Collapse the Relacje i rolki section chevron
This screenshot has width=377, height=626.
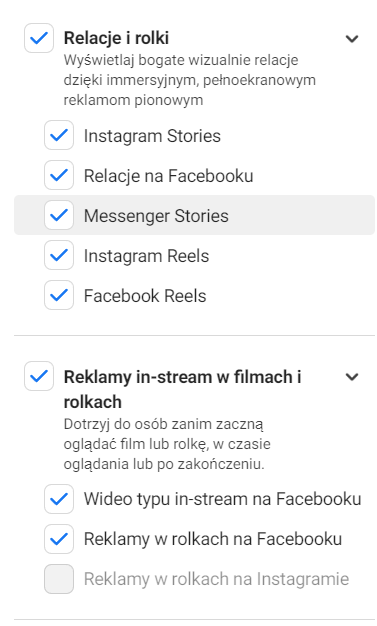tap(352, 39)
